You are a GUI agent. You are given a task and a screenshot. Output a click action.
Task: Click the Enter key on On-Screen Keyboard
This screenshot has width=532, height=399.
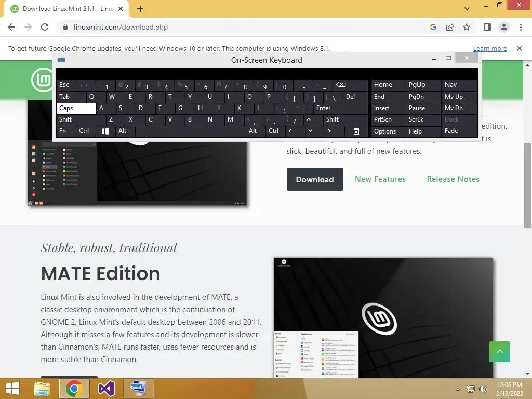point(340,108)
